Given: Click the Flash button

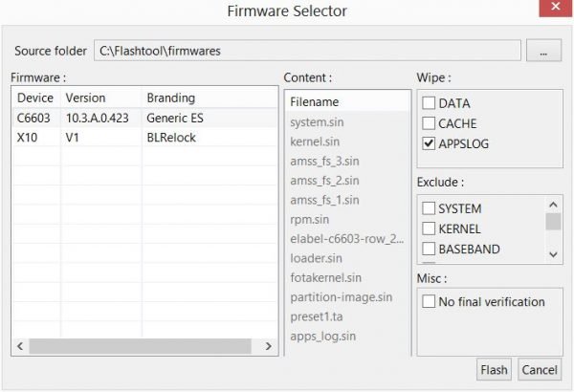Looking at the screenshot, I should (x=494, y=370).
